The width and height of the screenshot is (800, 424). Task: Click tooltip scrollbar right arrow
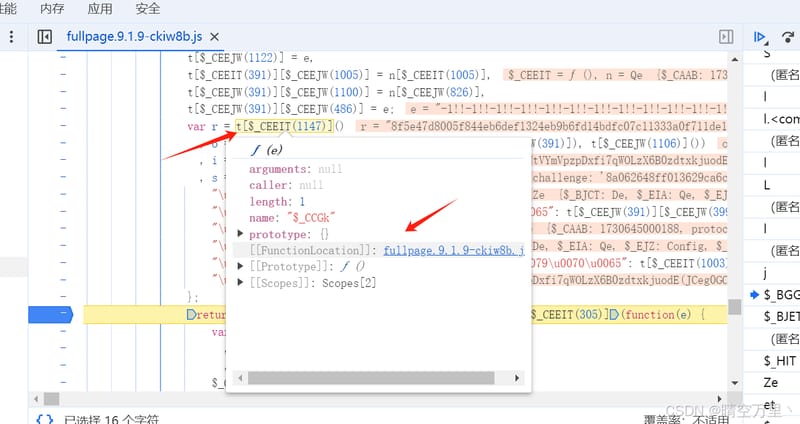(x=517, y=378)
